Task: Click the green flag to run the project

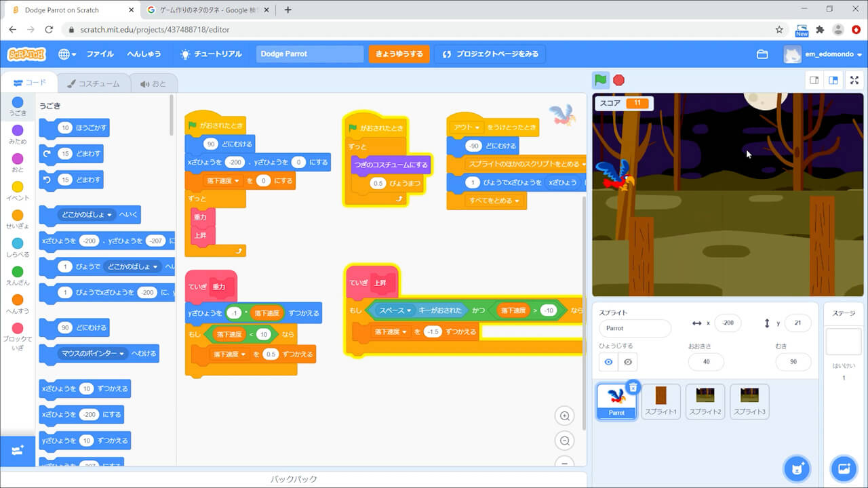Action: [x=600, y=80]
